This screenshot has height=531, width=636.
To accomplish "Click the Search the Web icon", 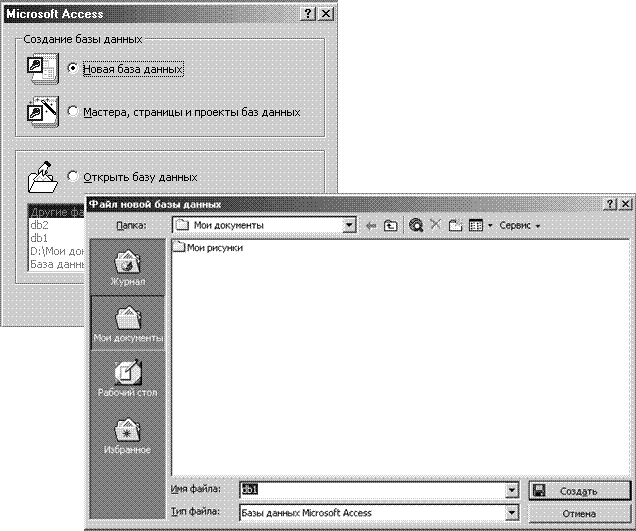I will [416, 225].
